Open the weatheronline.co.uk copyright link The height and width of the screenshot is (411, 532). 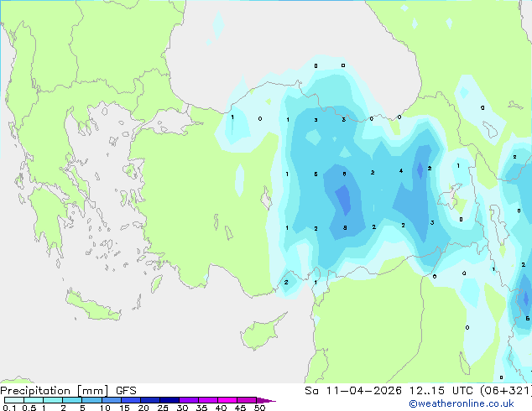click(x=462, y=403)
